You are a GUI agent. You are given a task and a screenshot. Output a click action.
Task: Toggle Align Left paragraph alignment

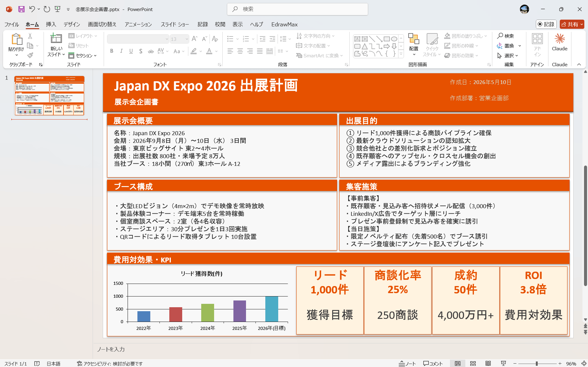(x=230, y=51)
